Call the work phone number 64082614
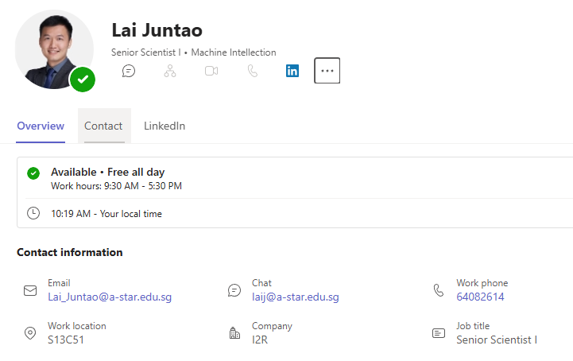This screenshot has width=573, height=361. pyautogui.click(x=480, y=297)
